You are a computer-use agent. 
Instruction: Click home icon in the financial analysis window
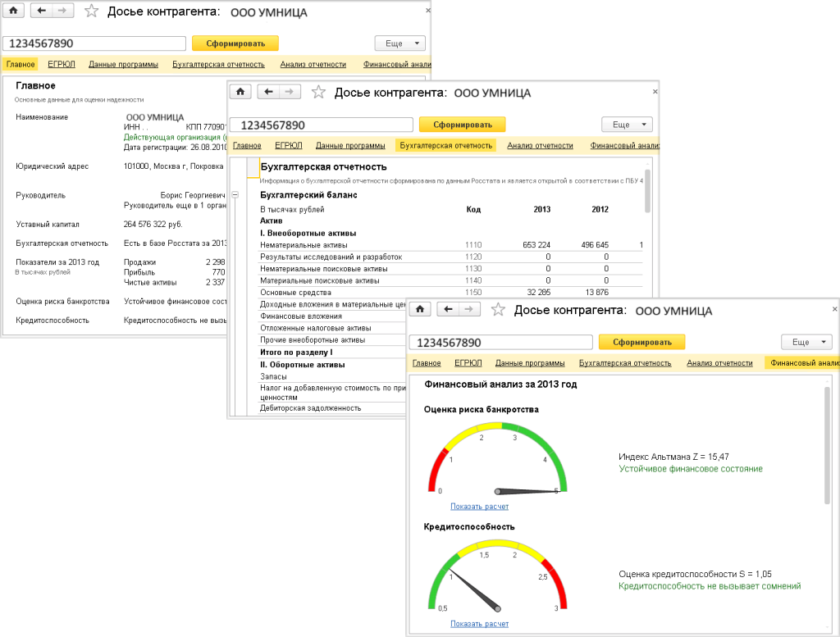[x=419, y=309]
